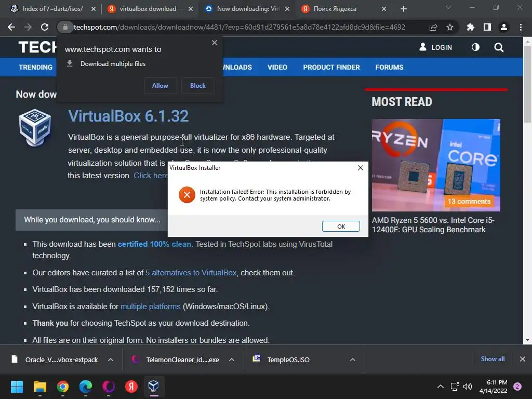Click the TechSpot LOGIN link
Screen dimensions: 532x399
pos(436,47)
